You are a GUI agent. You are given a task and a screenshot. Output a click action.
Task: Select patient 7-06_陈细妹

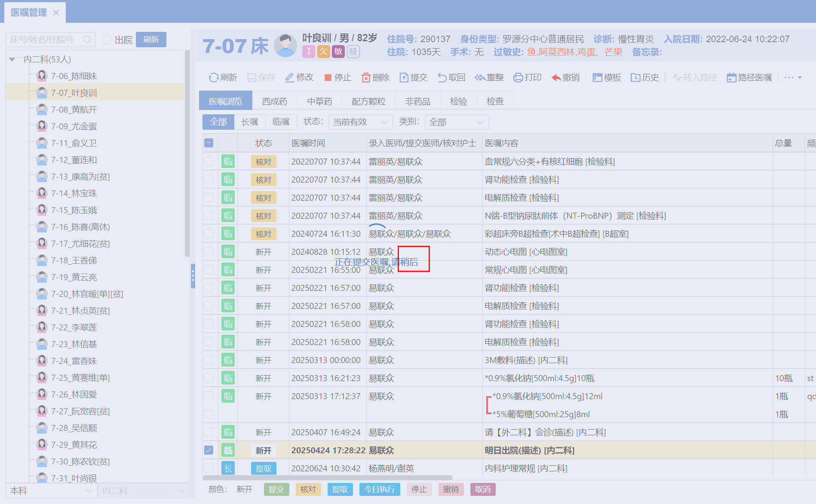(x=74, y=76)
